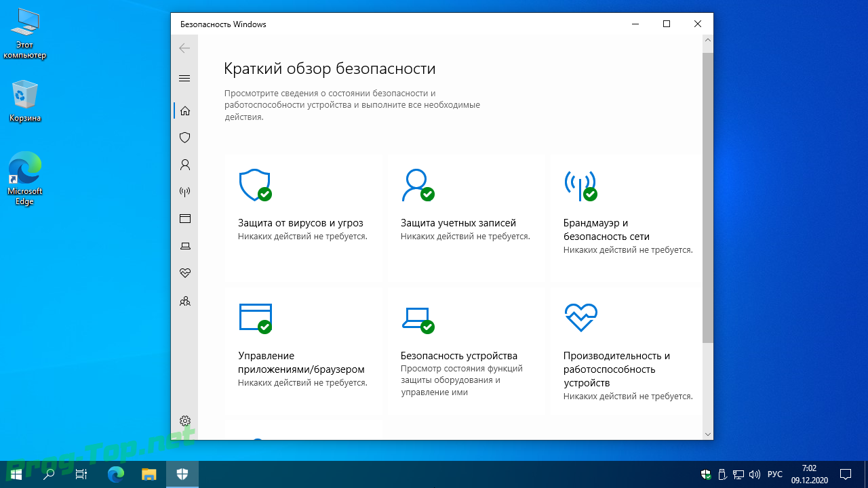Open File Explorer from the taskbar
The width and height of the screenshot is (868, 488).
(149, 474)
